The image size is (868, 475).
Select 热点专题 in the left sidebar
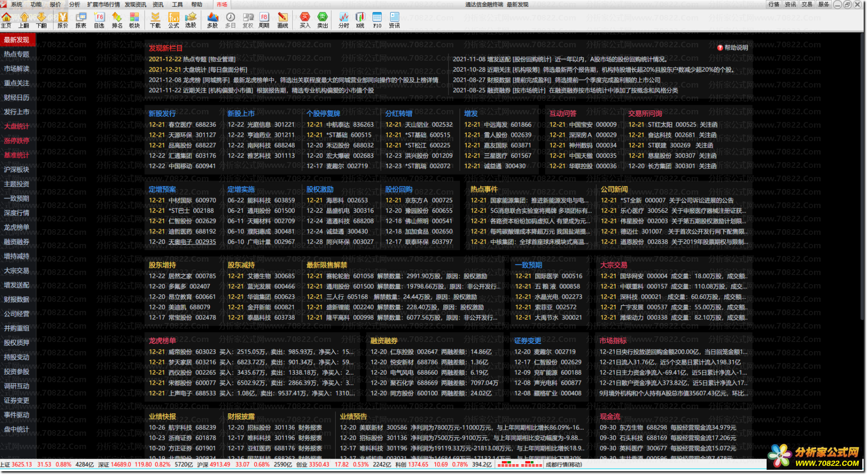pyautogui.click(x=18, y=54)
